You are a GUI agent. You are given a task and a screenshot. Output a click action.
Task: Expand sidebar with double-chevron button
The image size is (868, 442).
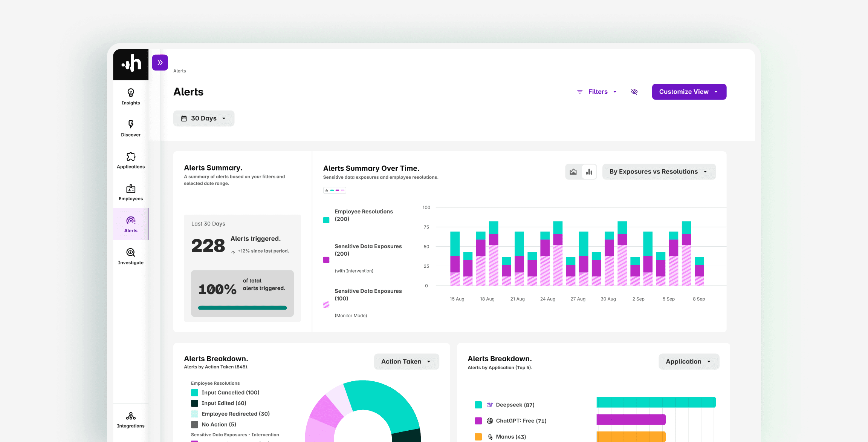coord(160,63)
